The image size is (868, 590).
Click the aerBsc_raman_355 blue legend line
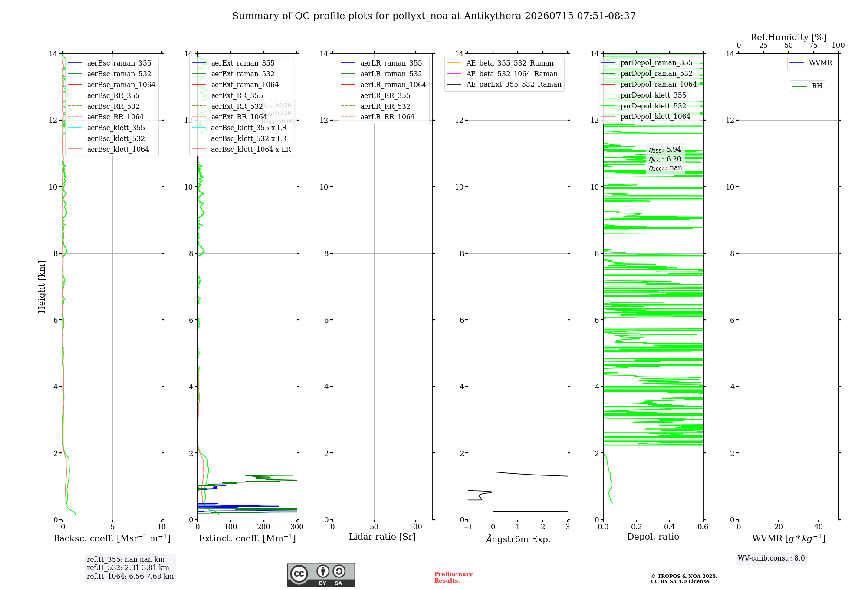click(x=75, y=63)
